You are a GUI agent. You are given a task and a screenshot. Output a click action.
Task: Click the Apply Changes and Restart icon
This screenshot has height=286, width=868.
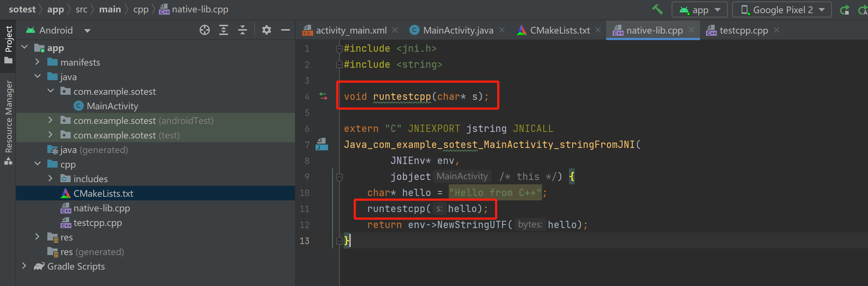[x=863, y=10]
